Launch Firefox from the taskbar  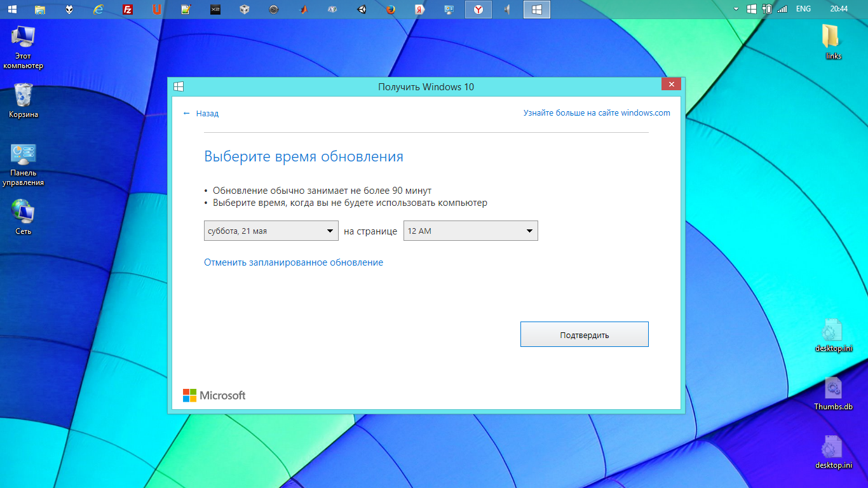click(x=391, y=10)
